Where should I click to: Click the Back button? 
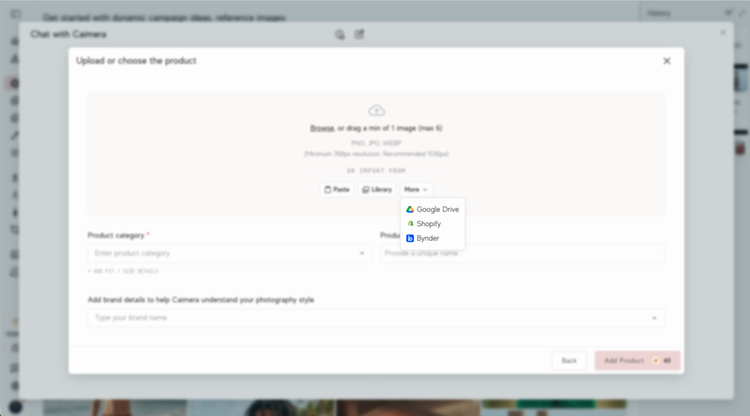[x=569, y=361]
